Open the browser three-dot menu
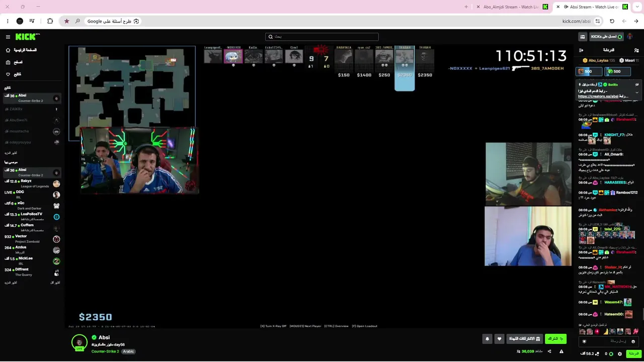The image size is (644, 362). point(8,21)
